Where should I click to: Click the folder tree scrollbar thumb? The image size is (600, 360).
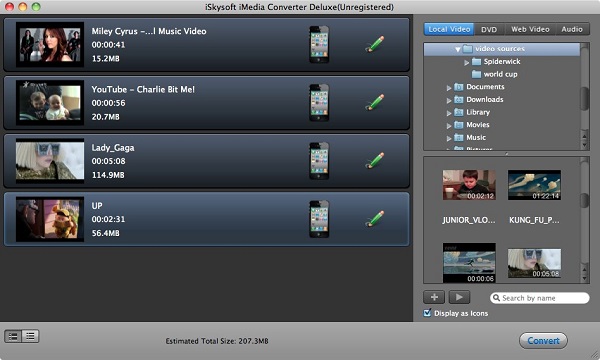(584, 99)
